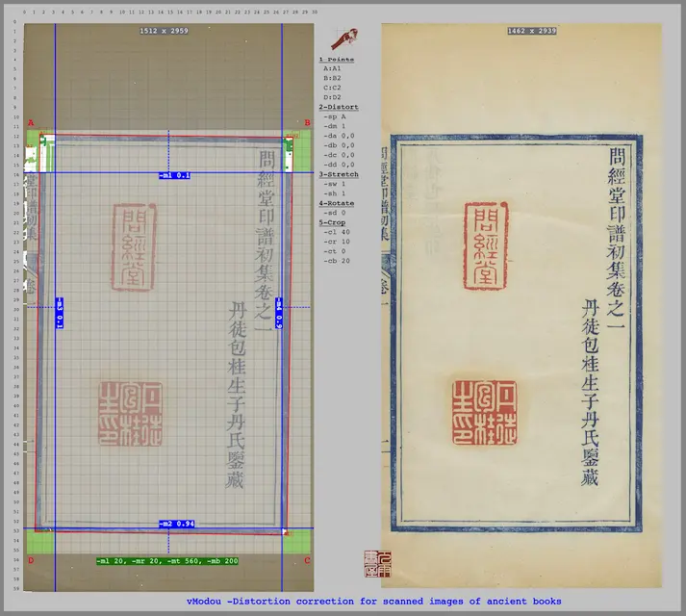Select the '4-Rotate' section heading
This screenshot has width=686, height=616.
tap(337, 203)
